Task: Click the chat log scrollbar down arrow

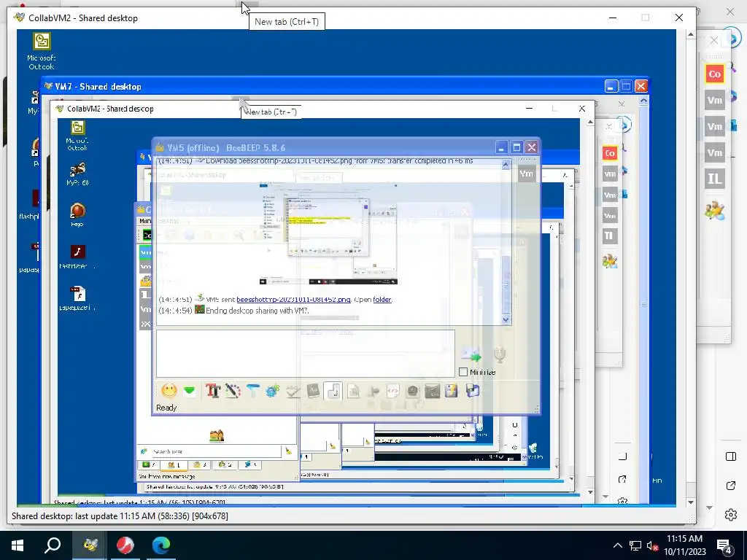Action: click(506, 319)
